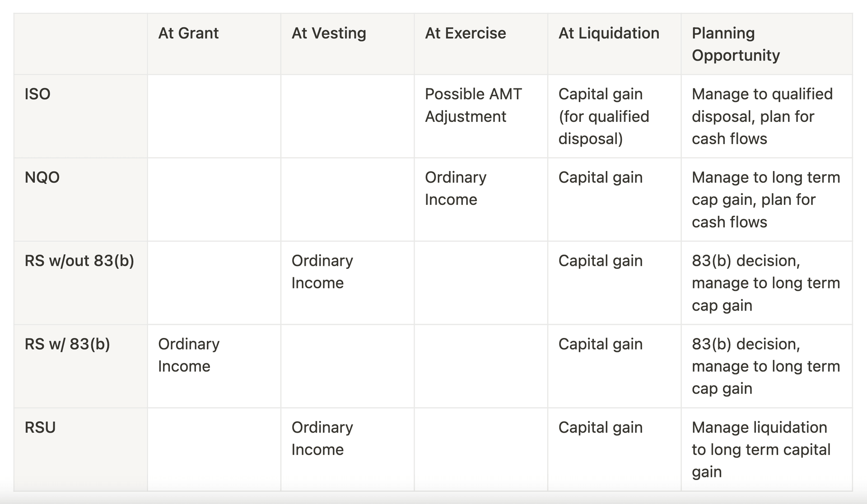867x504 pixels.
Task: Click the "Possible AMT Adjustment" cell
Action: (x=481, y=116)
